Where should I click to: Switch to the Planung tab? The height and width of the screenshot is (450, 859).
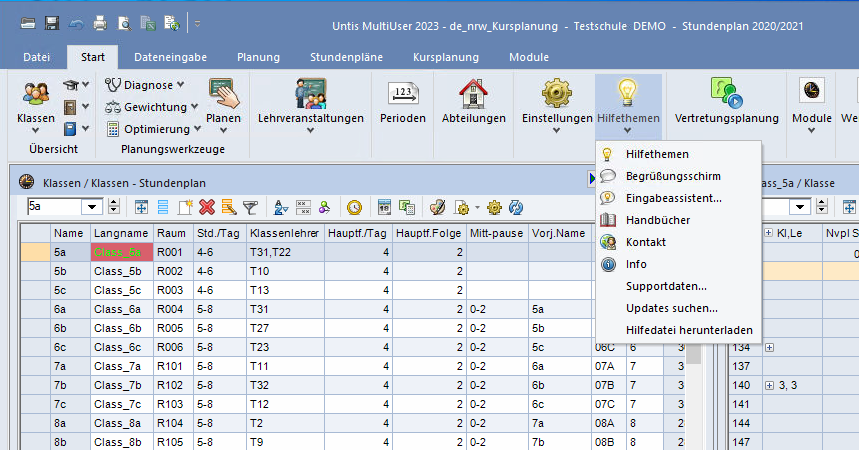coord(258,57)
